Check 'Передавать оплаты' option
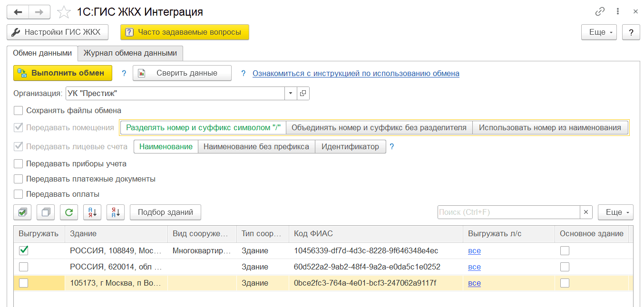Image resolution: width=644 pixels, height=307 pixels. (x=19, y=194)
